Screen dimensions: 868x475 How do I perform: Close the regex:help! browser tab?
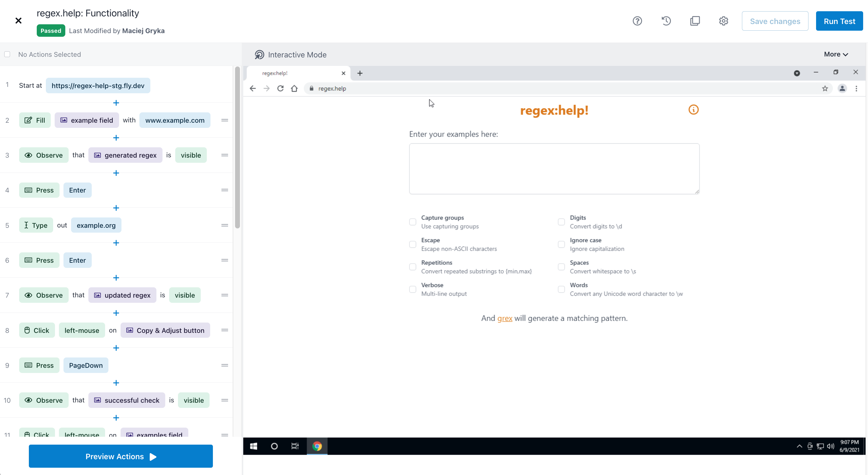pos(343,73)
